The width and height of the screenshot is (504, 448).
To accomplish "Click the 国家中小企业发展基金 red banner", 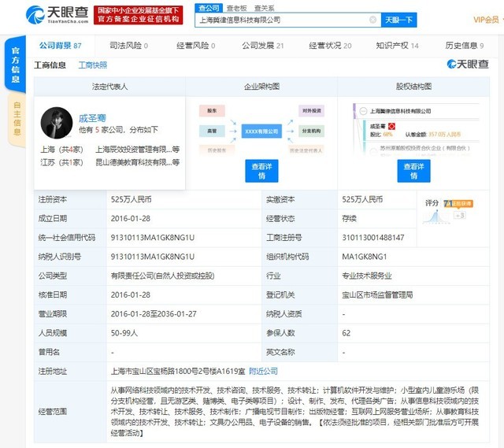I will [139, 15].
